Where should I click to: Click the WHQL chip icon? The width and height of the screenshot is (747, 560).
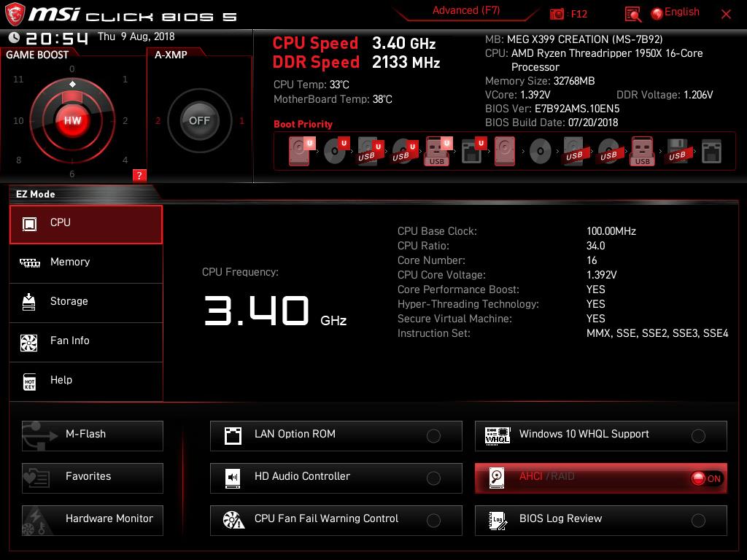tap(498, 436)
